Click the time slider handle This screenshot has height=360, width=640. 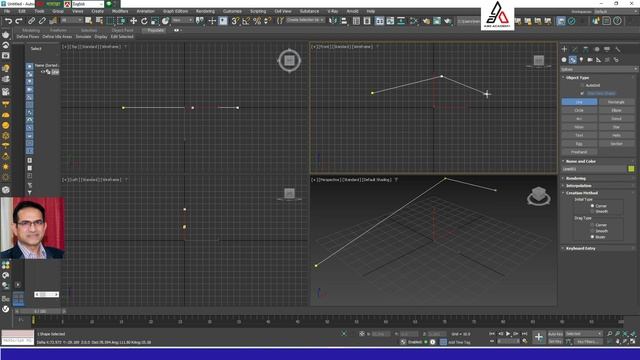(x=40, y=311)
